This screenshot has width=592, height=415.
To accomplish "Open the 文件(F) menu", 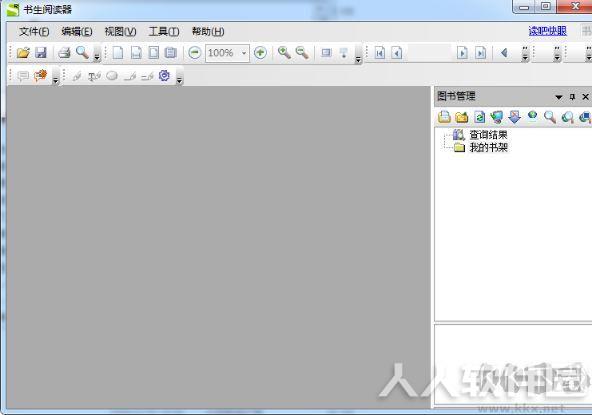I will click(34, 31).
